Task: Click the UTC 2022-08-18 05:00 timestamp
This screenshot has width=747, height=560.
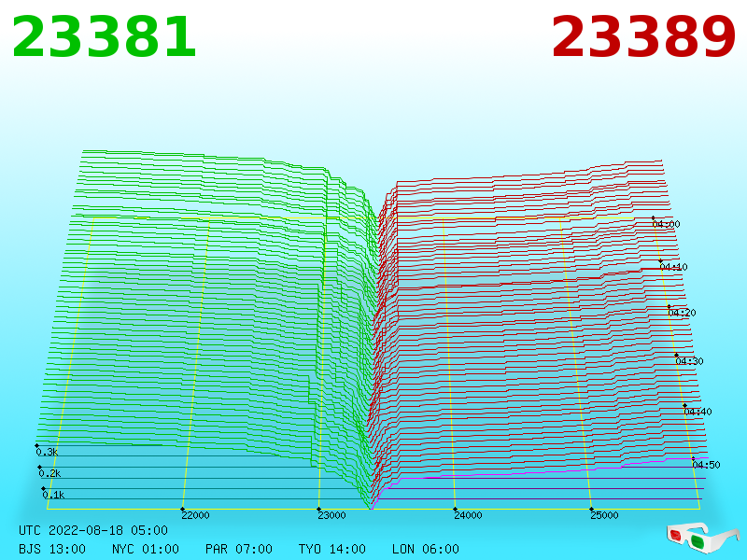Action: [93, 530]
